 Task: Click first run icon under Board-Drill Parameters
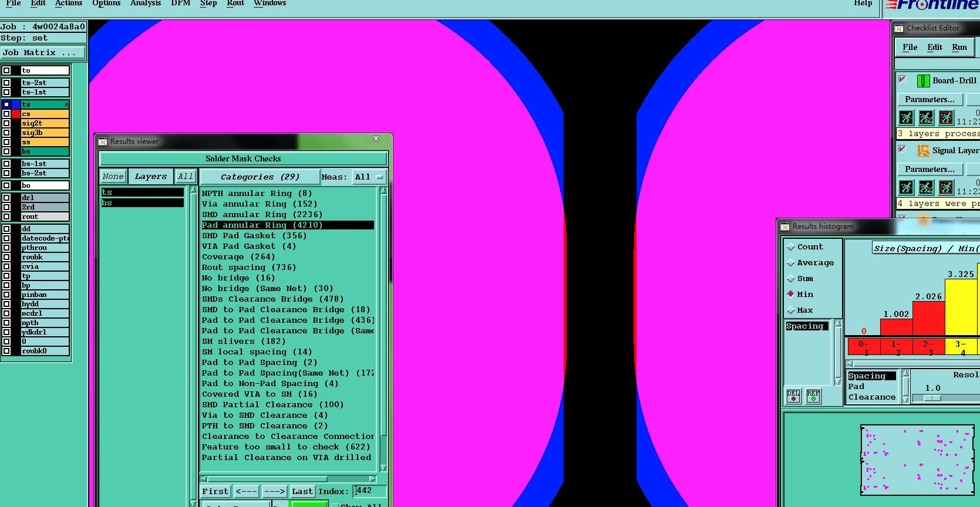(x=907, y=117)
